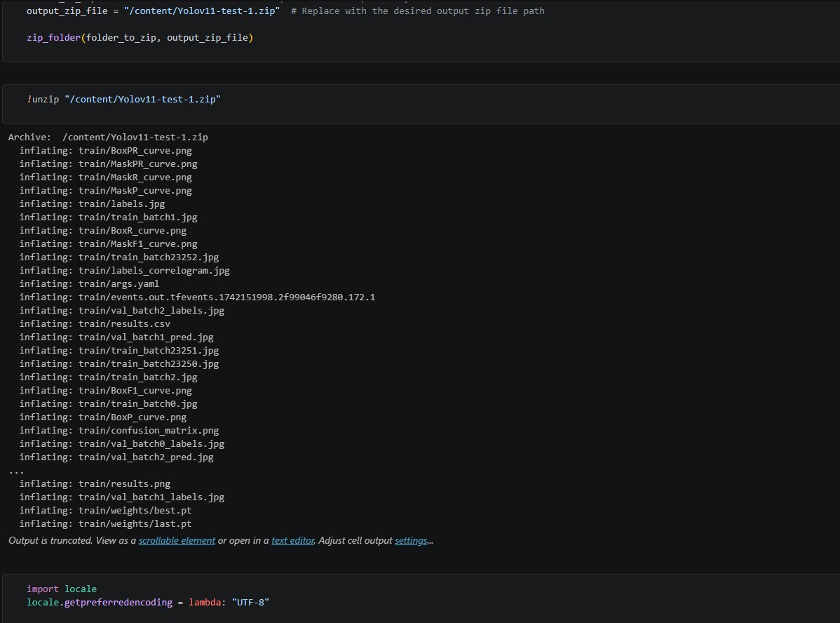Open output in text editor link
Viewport: 840px width, 623px height.
pyautogui.click(x=293, y=540)
